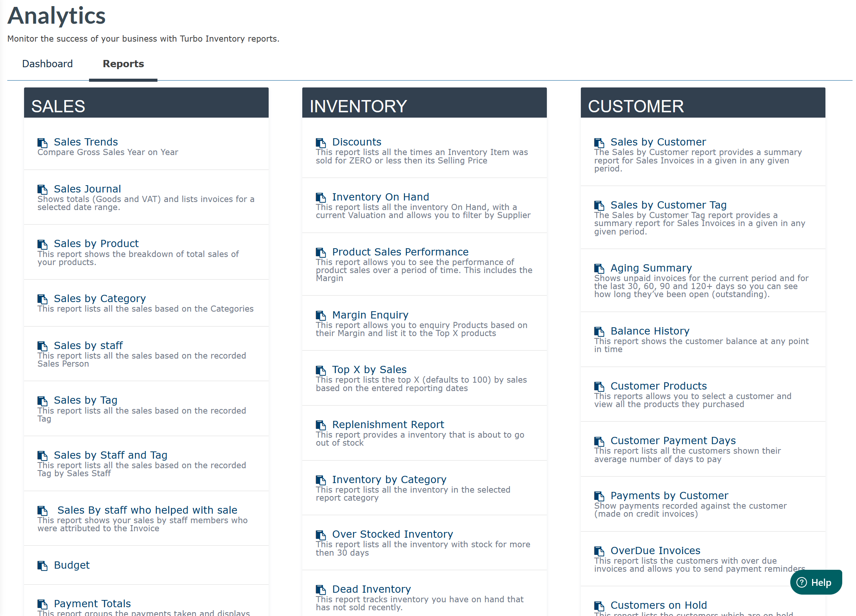856x616 pixels.
Task: Open the OverDue Invoices report
Action: [x=655, y=551]
